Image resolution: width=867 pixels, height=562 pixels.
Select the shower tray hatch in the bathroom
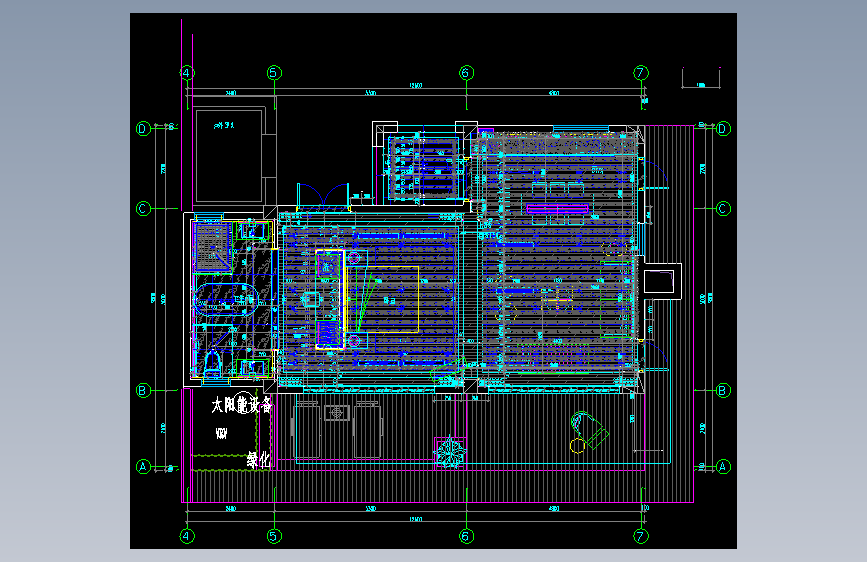213,247
